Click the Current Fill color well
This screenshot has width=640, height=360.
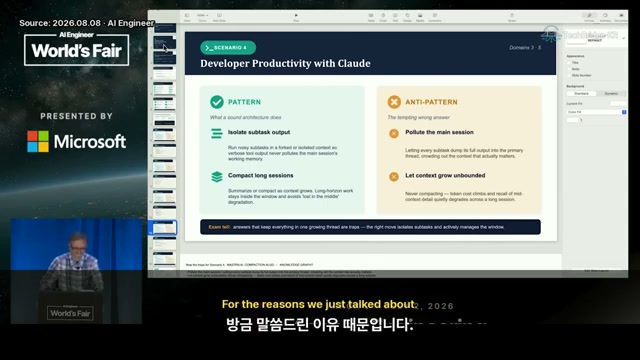point(618,104)
